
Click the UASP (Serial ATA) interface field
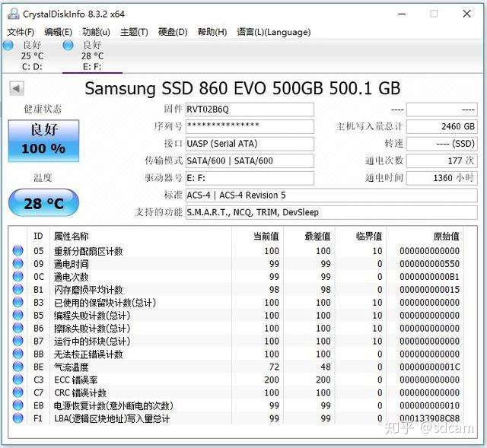click(x=250, y=144)
